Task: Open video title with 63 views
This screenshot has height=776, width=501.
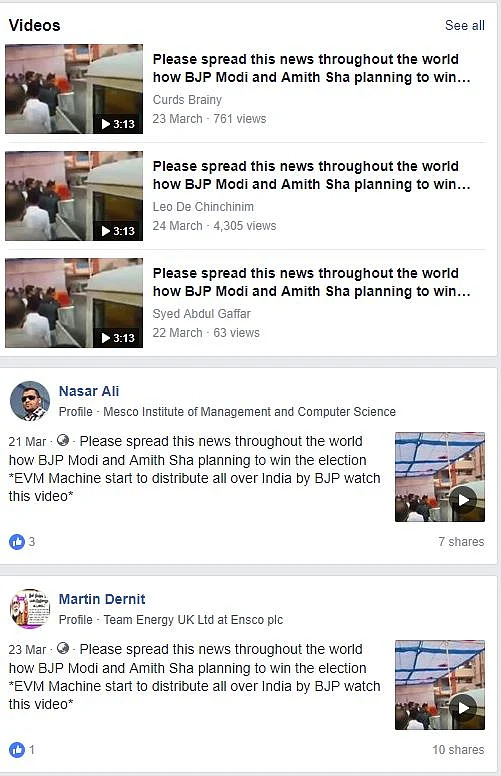Action: coord(311,282)
